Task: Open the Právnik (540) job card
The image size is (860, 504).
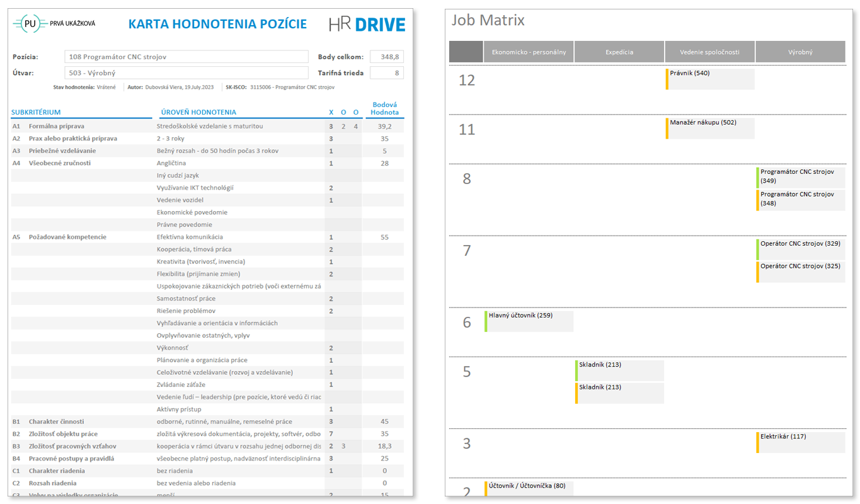Action: pyautogui.click(x=710, y=79)
